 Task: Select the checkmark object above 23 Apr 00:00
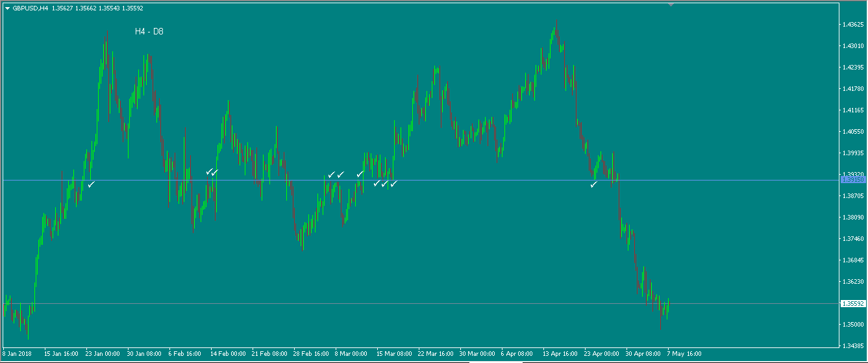click(593, 184)
